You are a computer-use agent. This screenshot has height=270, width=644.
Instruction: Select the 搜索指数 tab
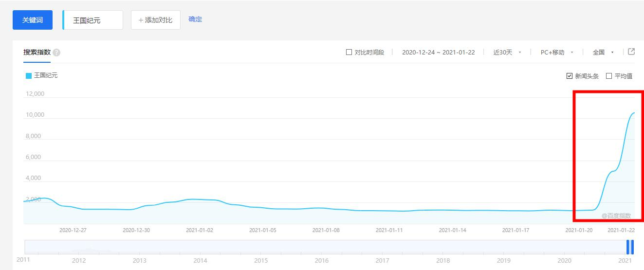click(x=37, y=53)
